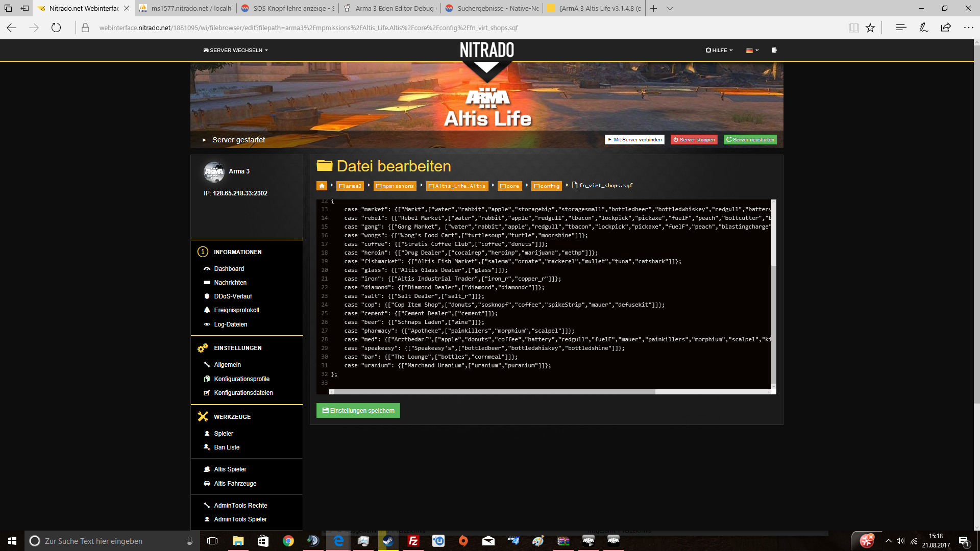Click the web note pen icon

point(923,28)
